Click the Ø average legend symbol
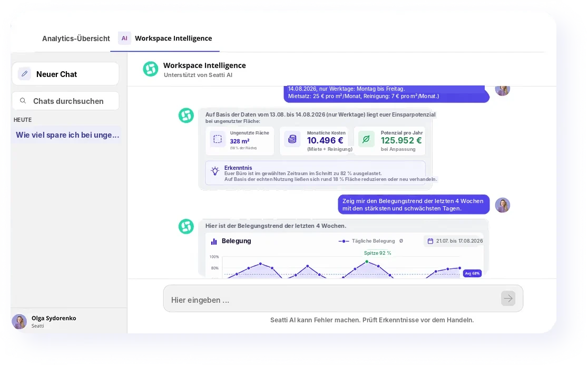Viewport: 588px width, 365px height. tap(401, 241)
